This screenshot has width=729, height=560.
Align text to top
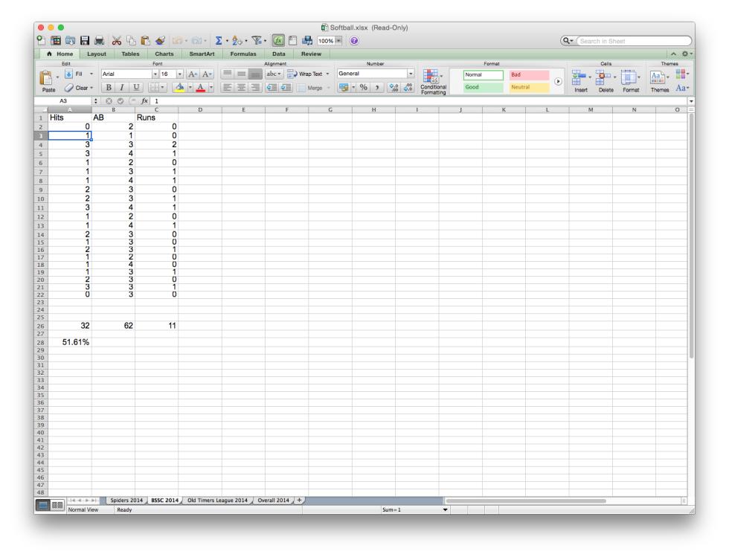pos(227,74)
